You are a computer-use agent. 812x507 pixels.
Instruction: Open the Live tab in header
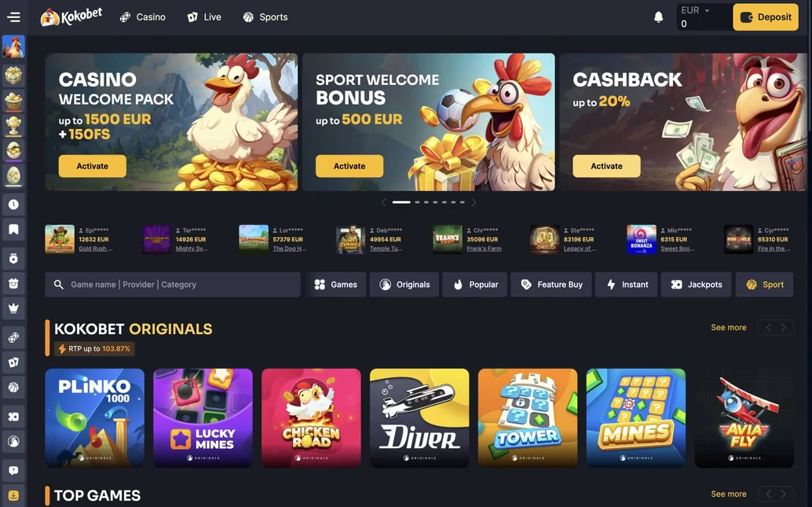click(x=204, y=17)
